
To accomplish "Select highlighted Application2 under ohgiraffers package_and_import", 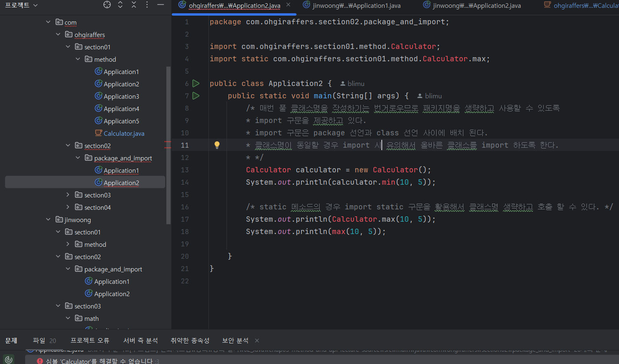I will 85,183.
